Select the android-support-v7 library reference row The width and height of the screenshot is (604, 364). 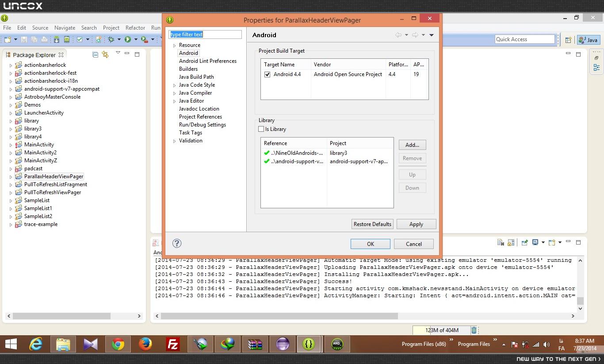pyautogui.click(x=327, y=161)
